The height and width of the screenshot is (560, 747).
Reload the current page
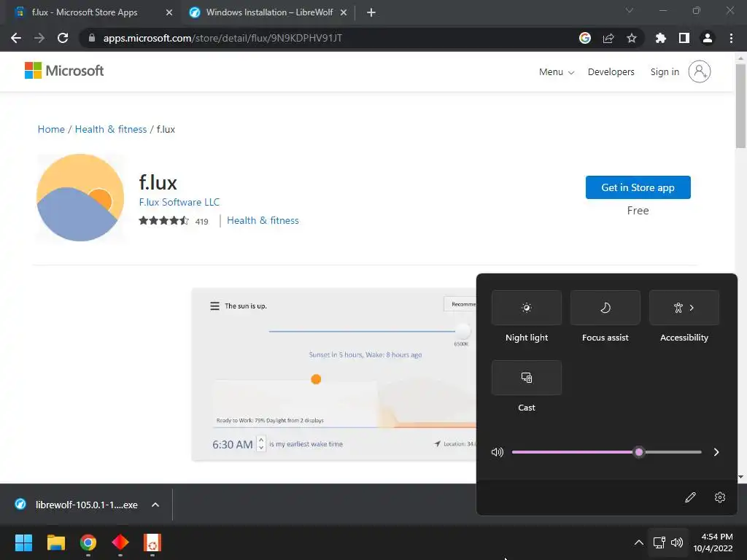[x=63, y=38]
